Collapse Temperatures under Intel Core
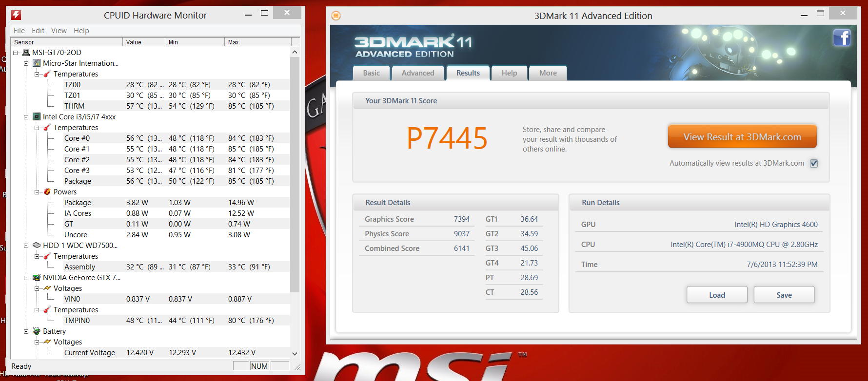 pos(37,128)
